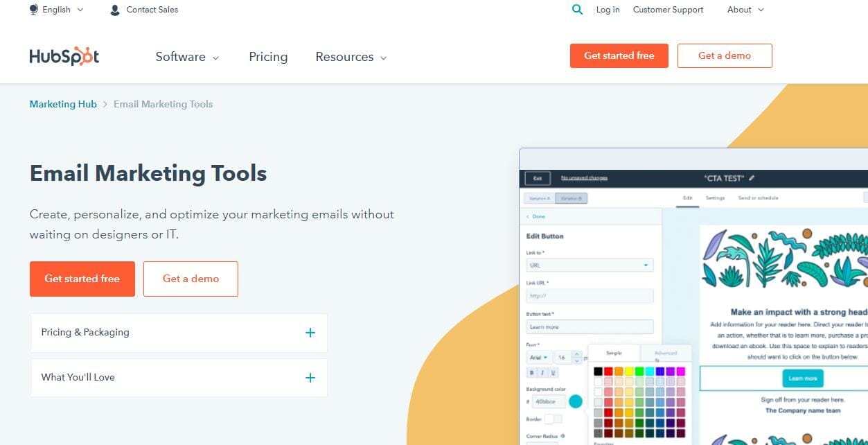
Task: Click the hex color field 40bbce
Action: pos(549,402)
